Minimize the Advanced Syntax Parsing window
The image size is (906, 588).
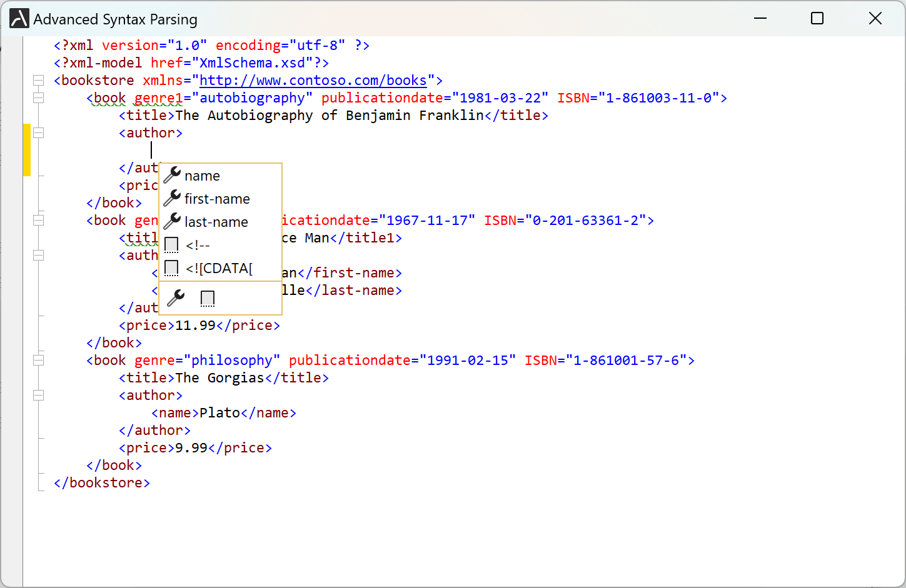click(x=760, y=19)
